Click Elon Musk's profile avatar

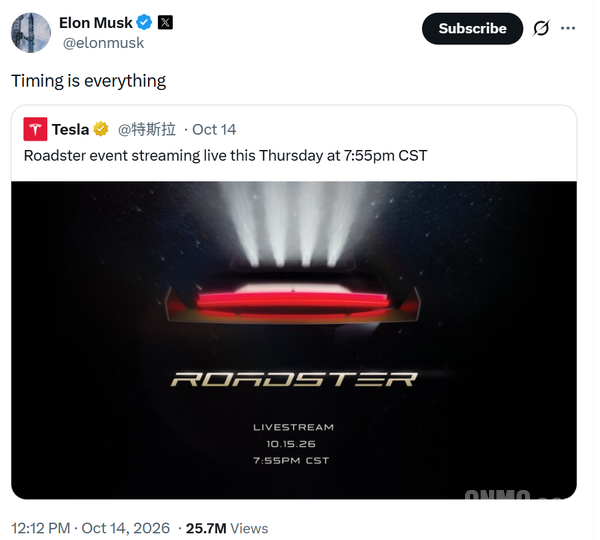pyautogui.click(x=31, y=33)
